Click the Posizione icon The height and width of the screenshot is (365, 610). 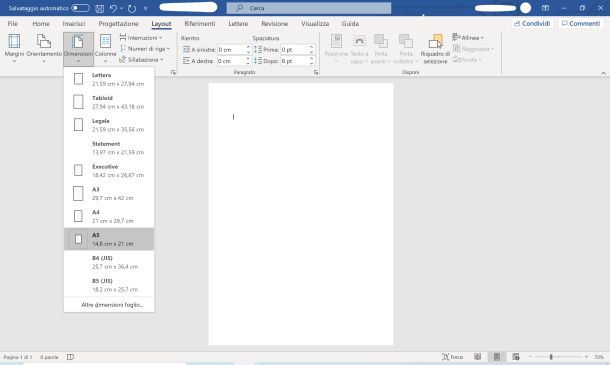(x=336, y=41)
